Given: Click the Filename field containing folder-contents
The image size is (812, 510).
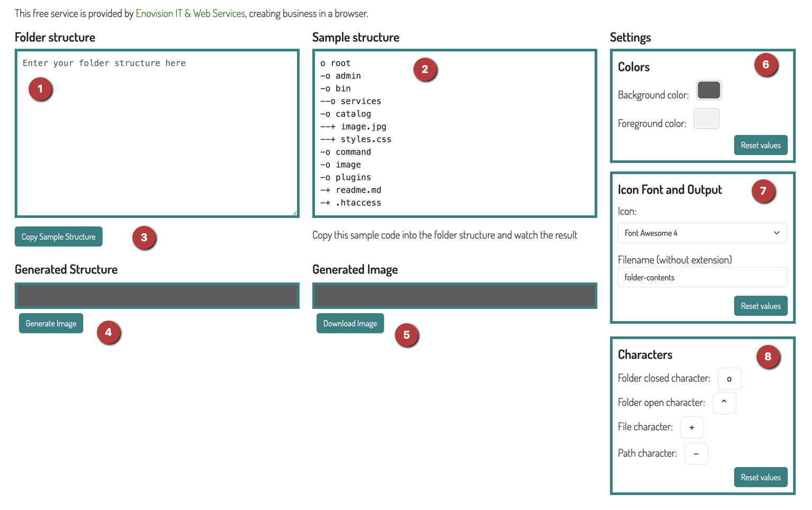Looking at the screenshot, I should [x=702, y=277].
